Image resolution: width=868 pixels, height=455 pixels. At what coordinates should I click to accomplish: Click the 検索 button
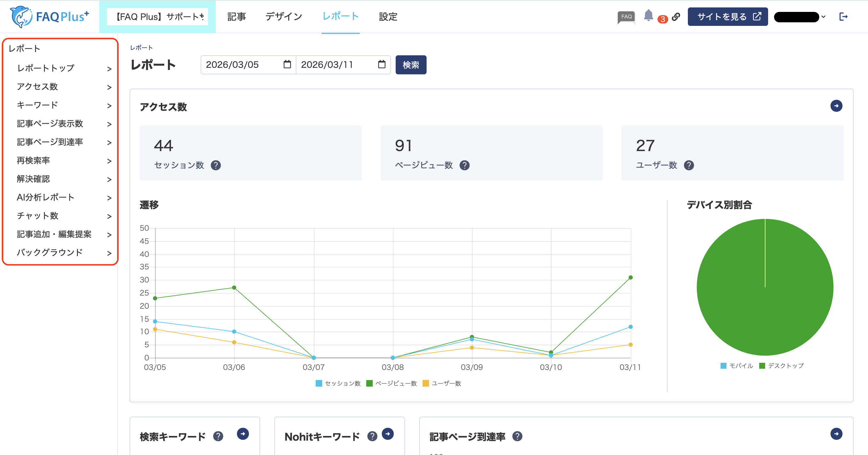click(x=411, y=65)
